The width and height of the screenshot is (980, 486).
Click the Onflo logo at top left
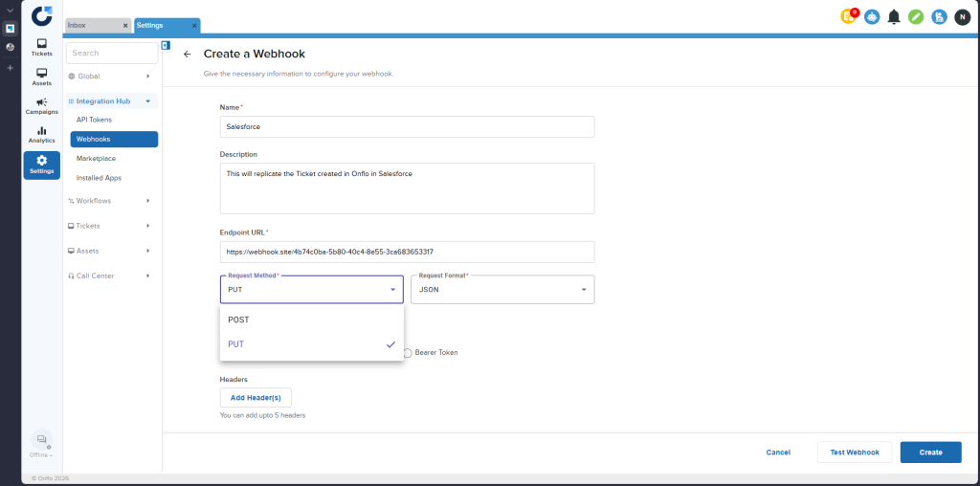click(42, 15)
